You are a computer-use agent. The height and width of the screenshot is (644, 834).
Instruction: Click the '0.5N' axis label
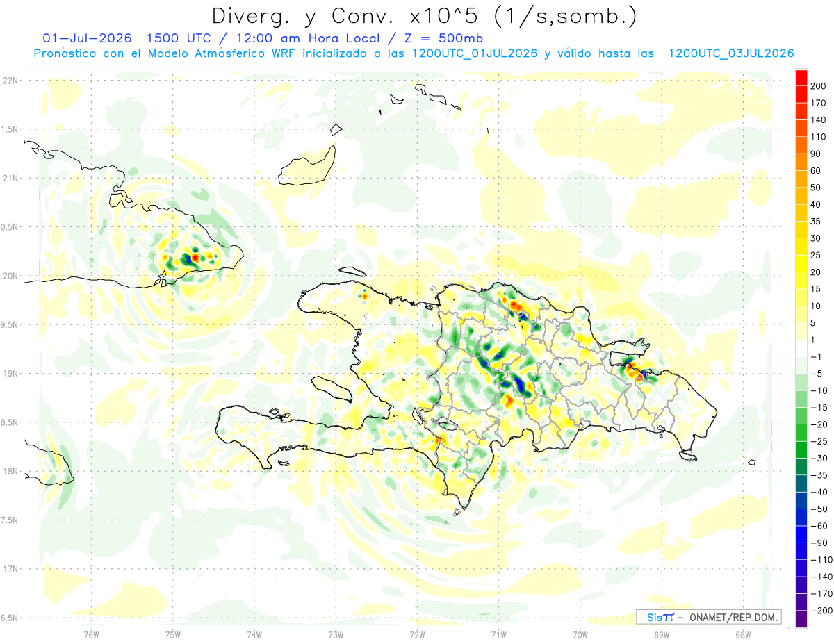10,227
